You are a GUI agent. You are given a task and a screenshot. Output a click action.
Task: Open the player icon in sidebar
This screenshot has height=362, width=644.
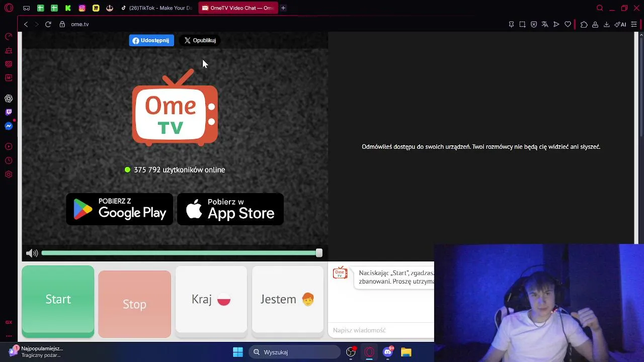pos(9,146)
